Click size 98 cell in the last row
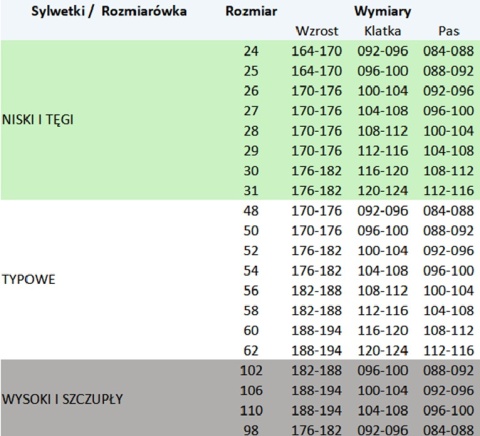The width and height of the screenshot is (480, 436). (251, 430)
